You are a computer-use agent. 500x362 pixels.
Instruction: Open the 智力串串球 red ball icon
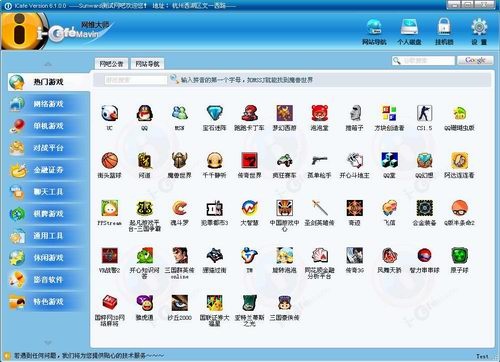point(424,256)
